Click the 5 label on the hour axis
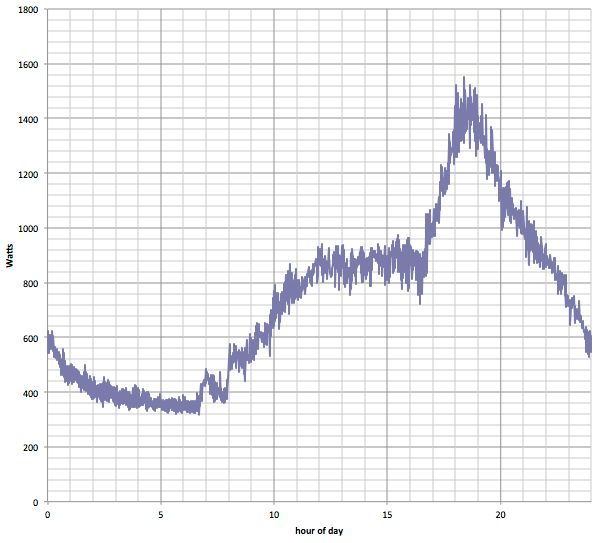 (161, 515)
